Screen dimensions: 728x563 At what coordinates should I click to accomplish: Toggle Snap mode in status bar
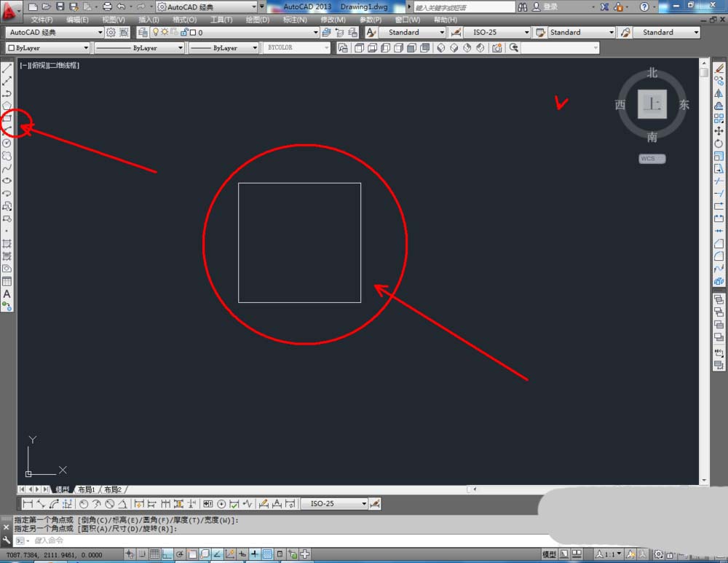[142, 554]
